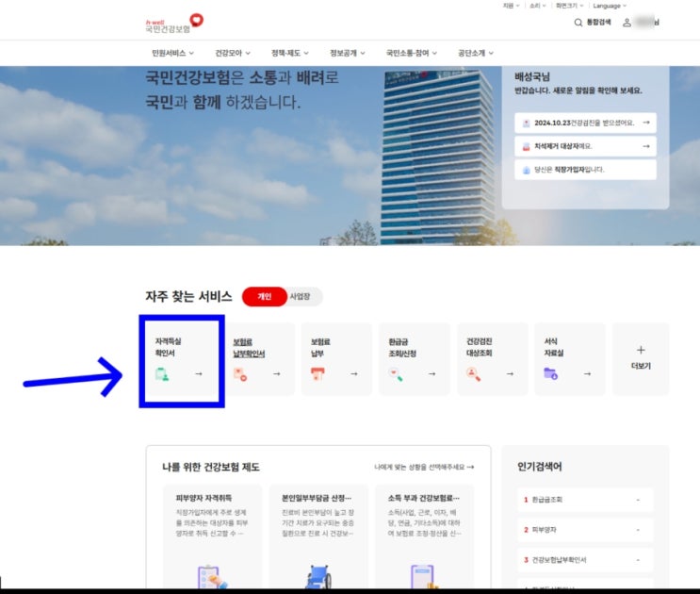Click the 건강검진 대상조회 person-search icon
This screenshot has width=700, height=594.
point(473,374)
